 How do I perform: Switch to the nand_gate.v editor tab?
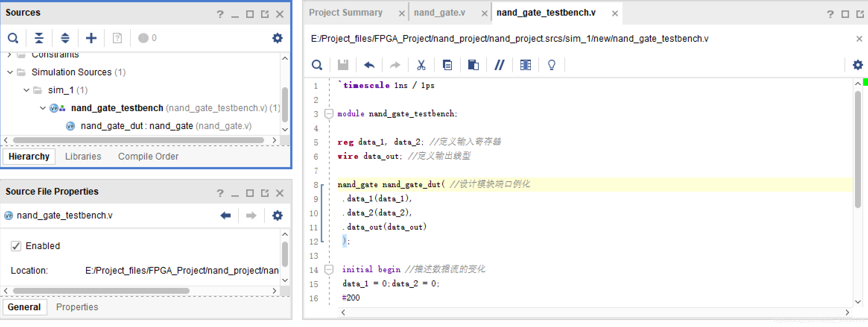pos(440,13)
